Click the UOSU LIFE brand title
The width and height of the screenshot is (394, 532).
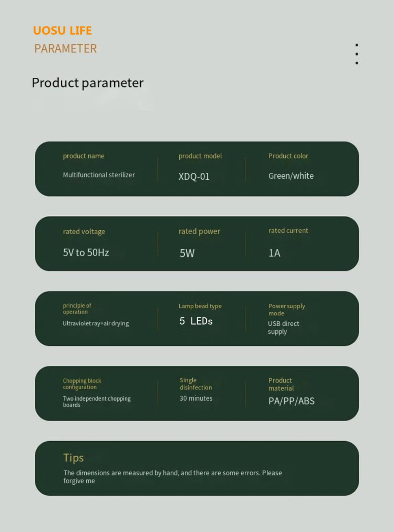click(x=62, y=30)
